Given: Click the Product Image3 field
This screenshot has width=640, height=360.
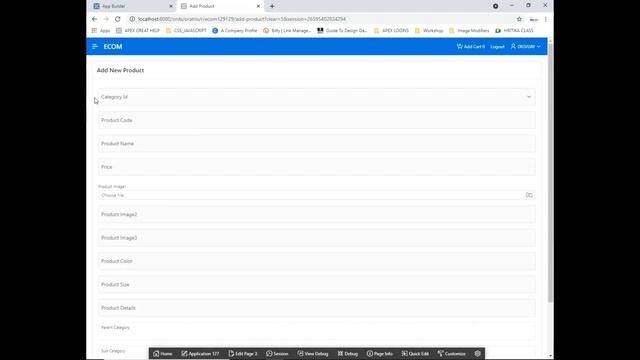Looking at the screenshot, I should click(x=317, y=238).
